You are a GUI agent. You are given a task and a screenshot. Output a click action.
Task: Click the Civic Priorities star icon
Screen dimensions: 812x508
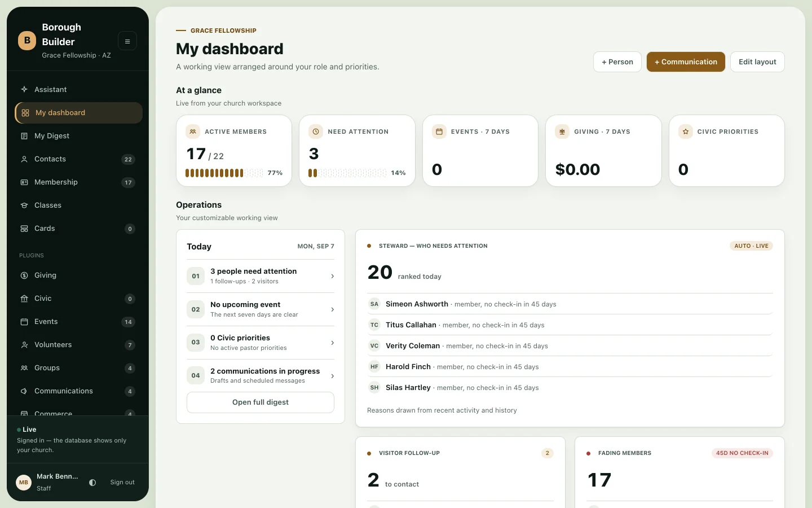coord(686,132)
